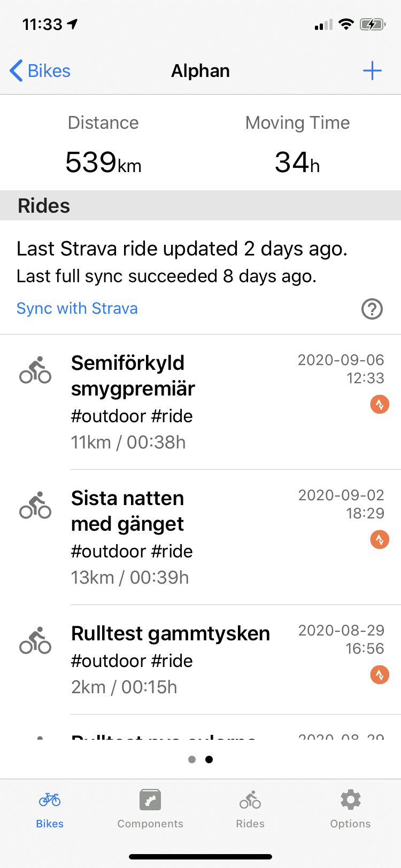Click cyclist icon beside Rulltest gammtysken
Image resolution: width=401 pixels, height=868 pixels.
(35, 641)
